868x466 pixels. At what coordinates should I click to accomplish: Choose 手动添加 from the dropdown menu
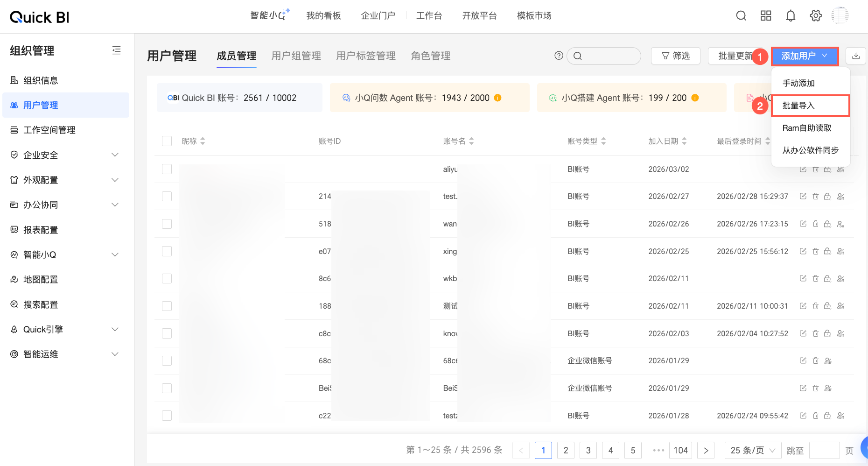[x=811, y=83]
